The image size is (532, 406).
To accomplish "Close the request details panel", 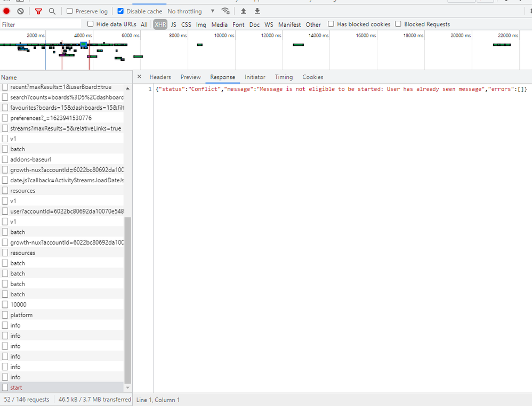I will coord(139,77).
